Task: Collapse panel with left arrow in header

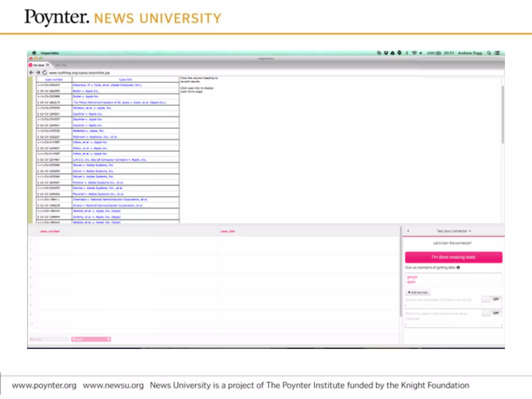Action: (x=408, y=231)
